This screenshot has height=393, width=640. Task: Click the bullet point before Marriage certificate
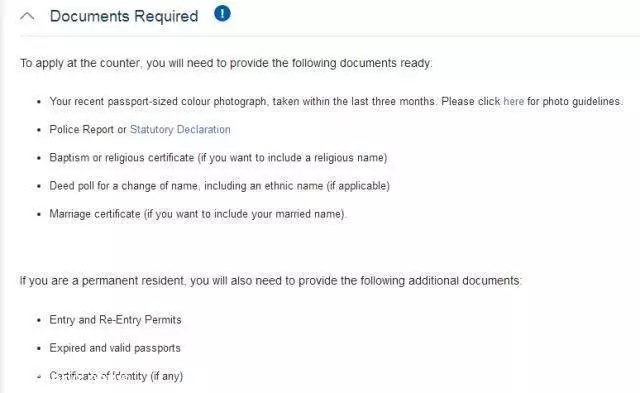[39, 214]
